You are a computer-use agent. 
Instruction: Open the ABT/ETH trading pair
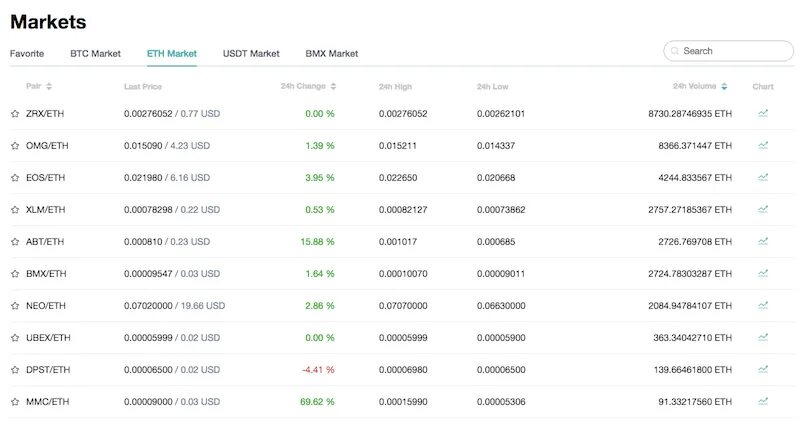(45, 242)
